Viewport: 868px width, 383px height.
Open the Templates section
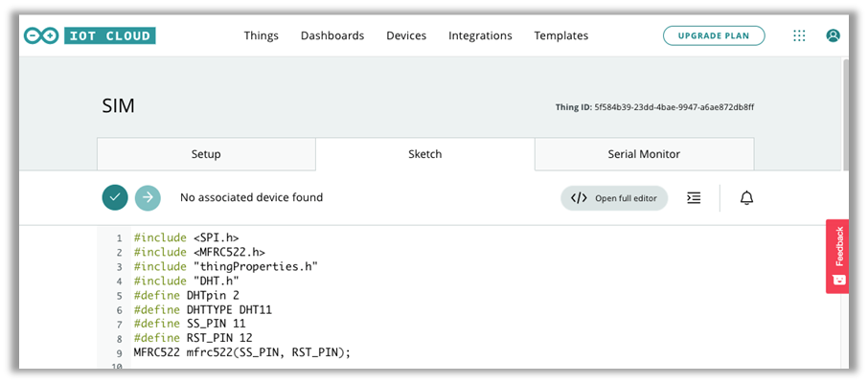560,35
